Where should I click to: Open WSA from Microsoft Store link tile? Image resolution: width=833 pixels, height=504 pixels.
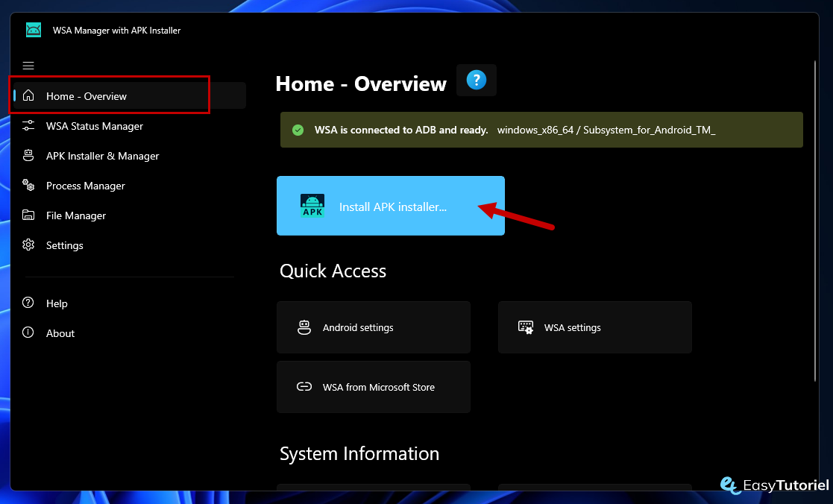click(374, 387)
